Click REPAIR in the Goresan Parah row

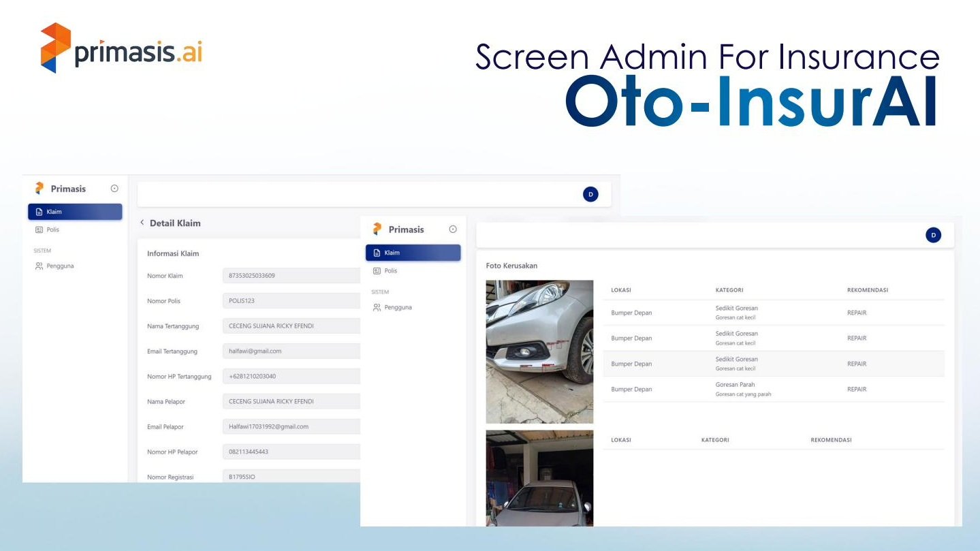[857, 390]
